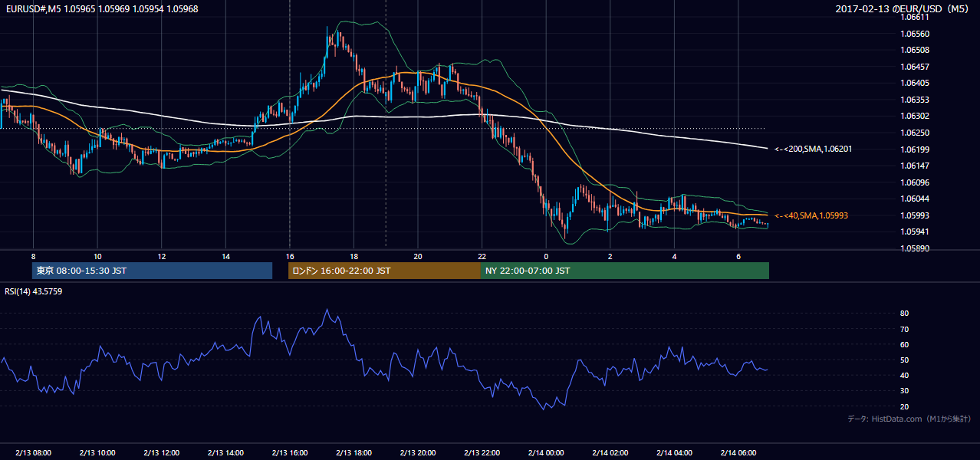
Task: Click the hour label 18 under price chart
Action: coord(354,256)
